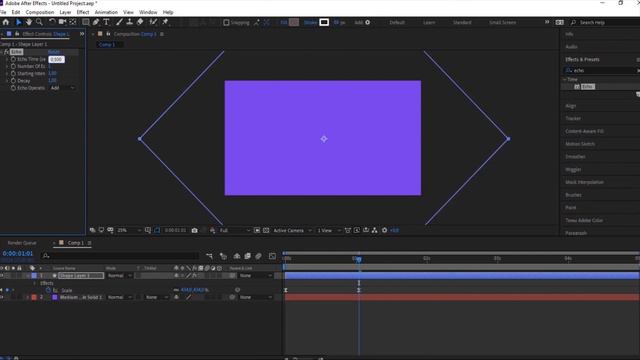Click the snapshot camera icon in viewer
This screenshot has height=360, width=640.
pyautogui.click(x=195, y=231)
